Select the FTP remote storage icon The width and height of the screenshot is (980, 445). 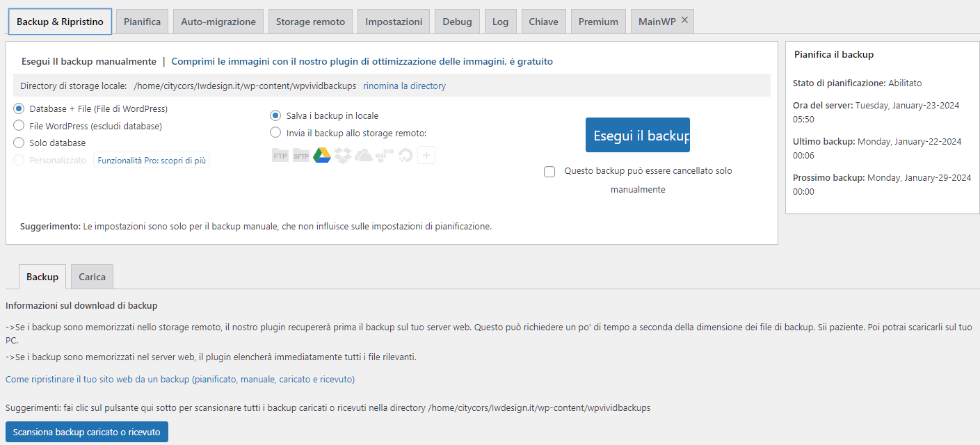click(280, 156)
